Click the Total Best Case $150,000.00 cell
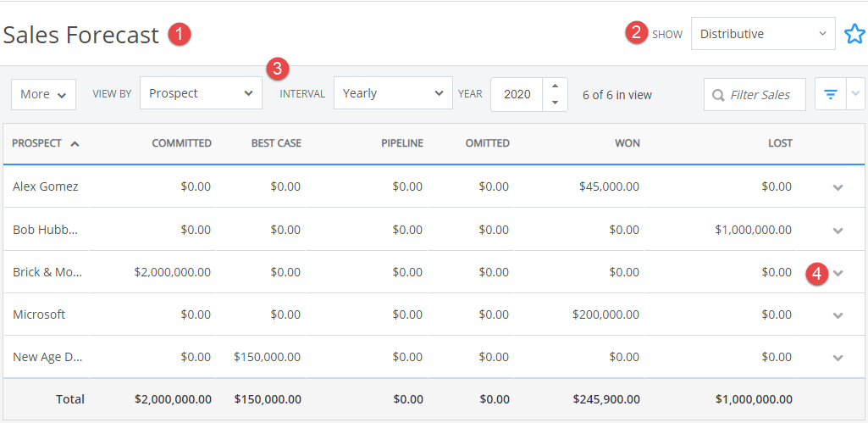868x423 pixels. 268,399
